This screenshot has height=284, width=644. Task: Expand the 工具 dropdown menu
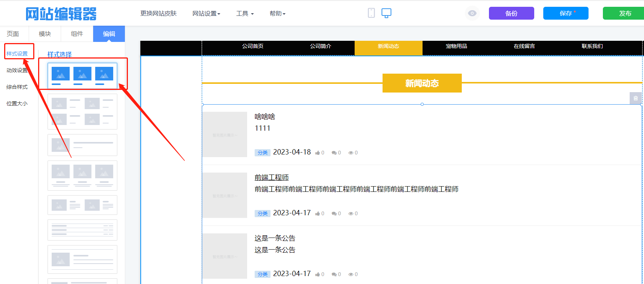[x=245, y=14]
